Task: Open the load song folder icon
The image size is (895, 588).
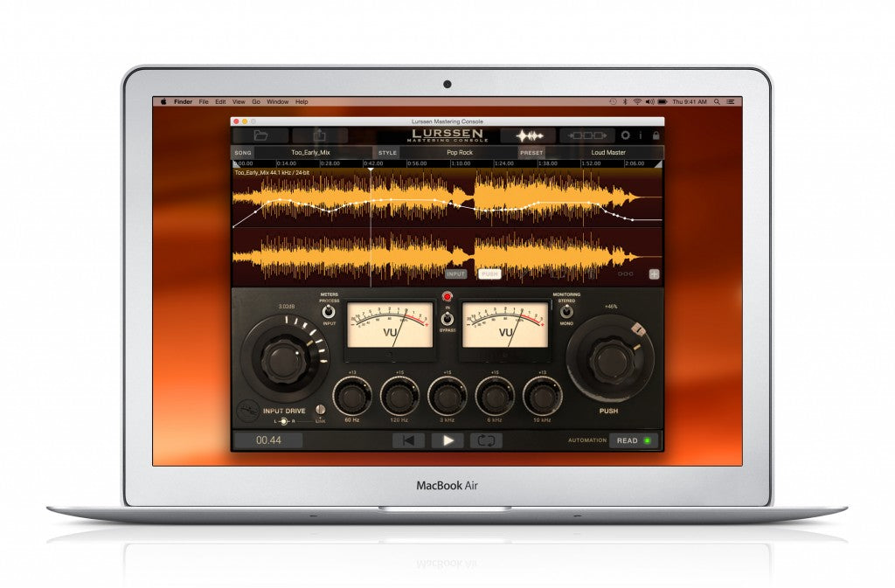Action: point(260,135)
